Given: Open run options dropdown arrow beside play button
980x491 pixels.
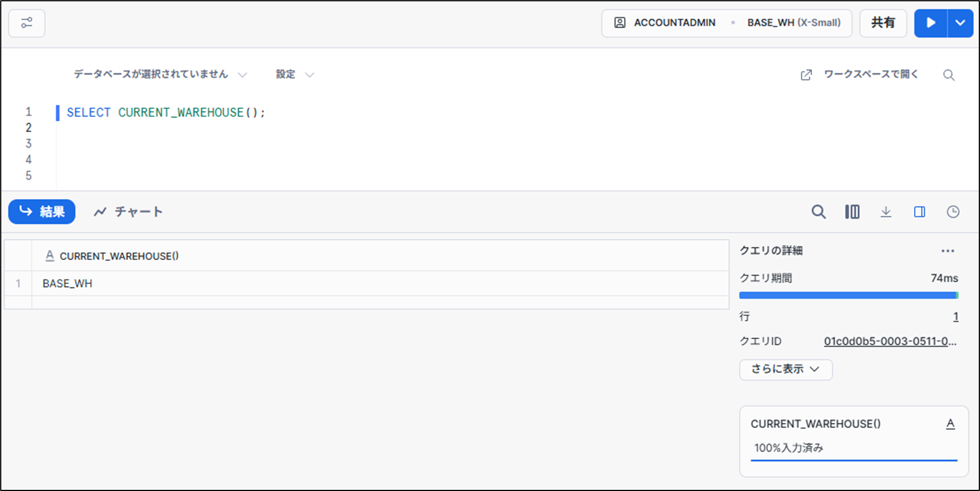Looking at the screenshot, I should coord(961,23).
